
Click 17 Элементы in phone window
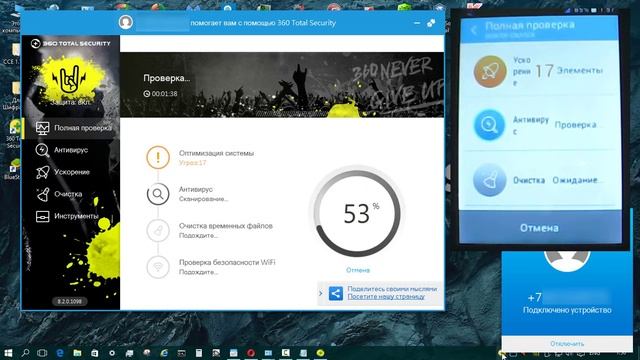point(569,71)
